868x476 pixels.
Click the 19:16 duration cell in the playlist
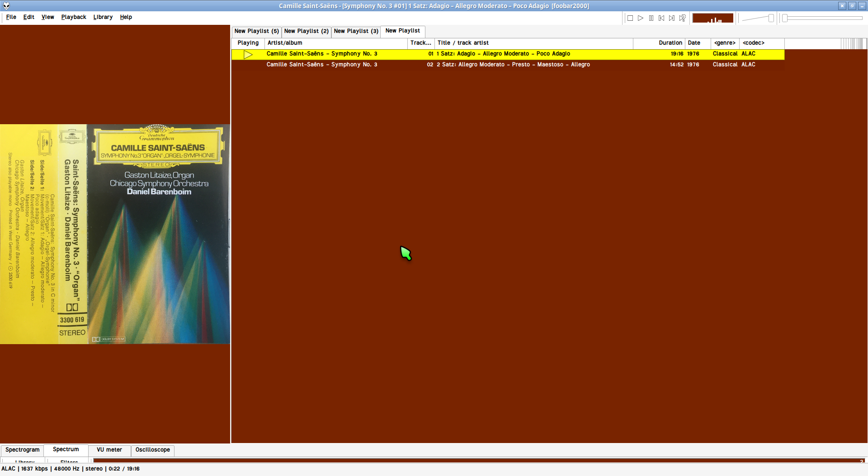point(677,54)
